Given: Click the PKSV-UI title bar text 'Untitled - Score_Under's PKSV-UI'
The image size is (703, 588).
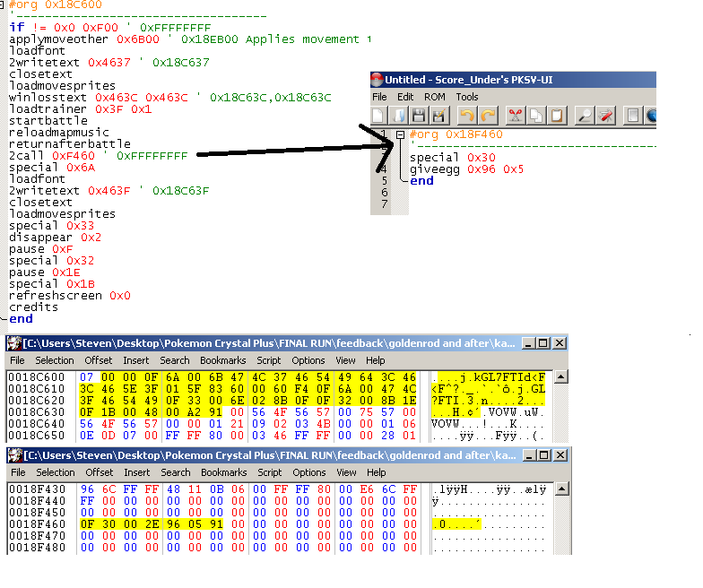Looking at the screenshot, I should pos(468,80).
